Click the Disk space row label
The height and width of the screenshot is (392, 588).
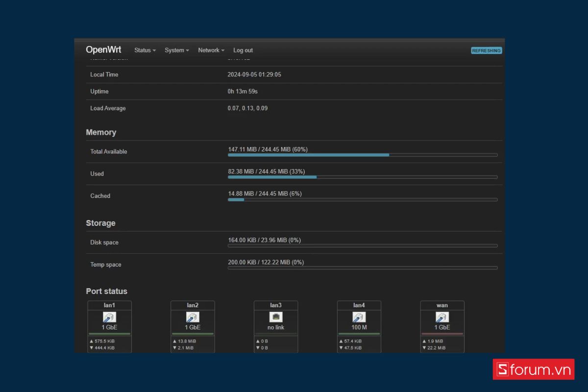coord(104,243)
